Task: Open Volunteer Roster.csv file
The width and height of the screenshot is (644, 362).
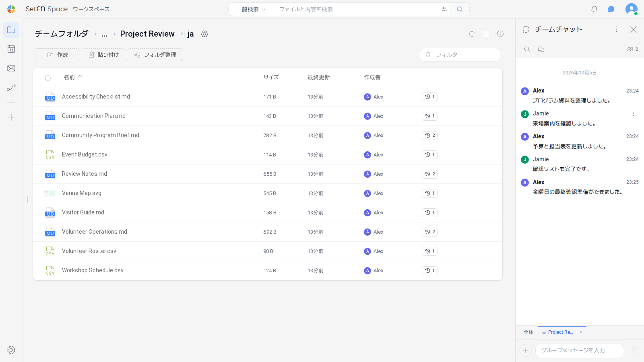Action: click(x=89, y=251)
